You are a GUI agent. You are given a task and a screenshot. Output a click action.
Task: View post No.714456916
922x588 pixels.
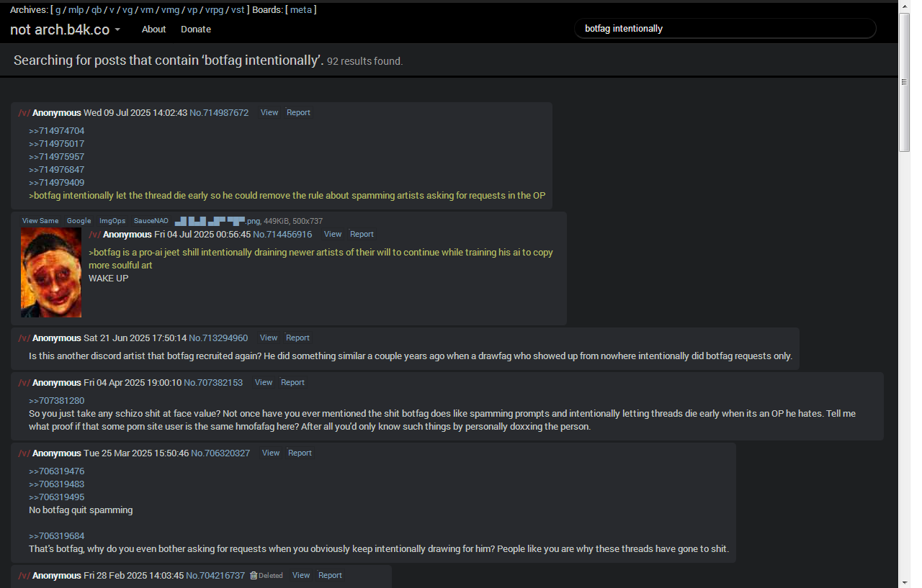333,234
